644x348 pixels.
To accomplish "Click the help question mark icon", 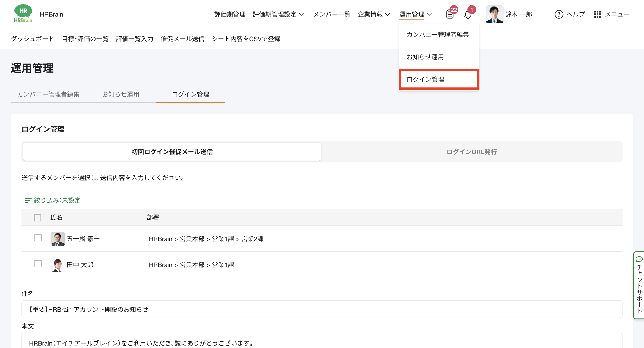I will click(559, 14).
